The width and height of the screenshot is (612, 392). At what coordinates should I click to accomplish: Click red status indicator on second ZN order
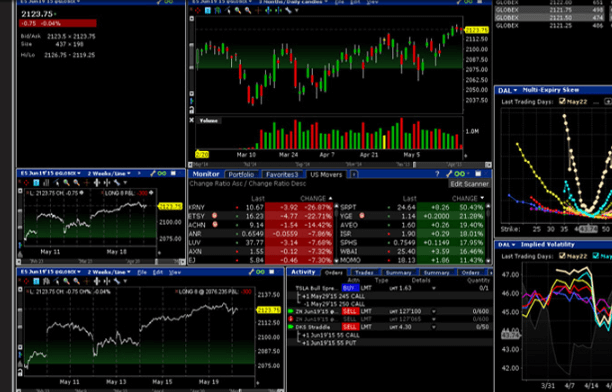pos(291,319)
